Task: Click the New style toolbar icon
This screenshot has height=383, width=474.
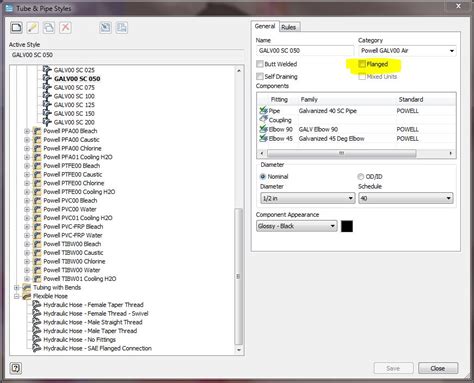Action: pyautogui.click(x=16, y=28)
